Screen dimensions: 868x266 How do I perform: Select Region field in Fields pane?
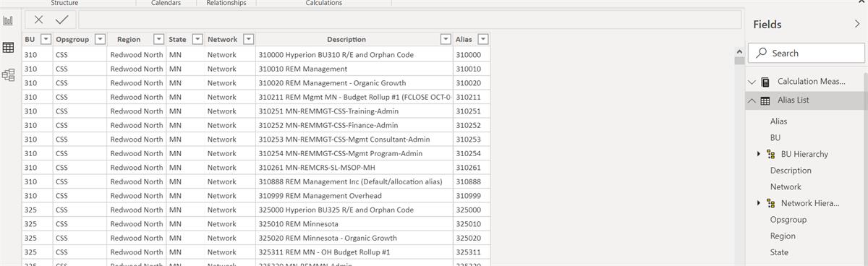point(783,236)
